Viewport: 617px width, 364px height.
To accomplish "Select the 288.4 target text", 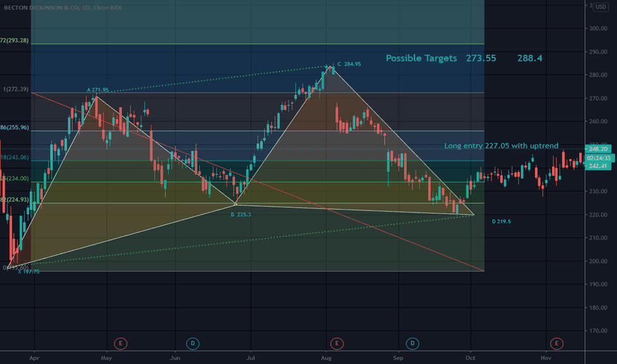I will [530, 58].
